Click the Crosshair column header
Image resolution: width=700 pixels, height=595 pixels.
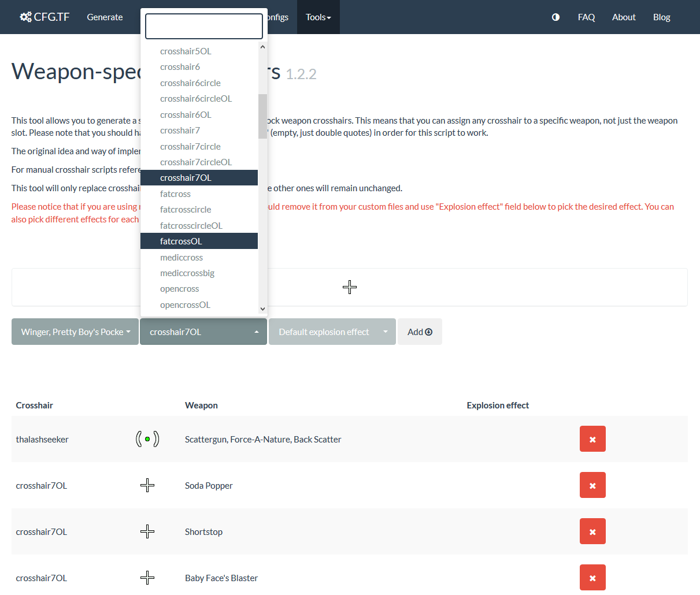click(35, 405)
